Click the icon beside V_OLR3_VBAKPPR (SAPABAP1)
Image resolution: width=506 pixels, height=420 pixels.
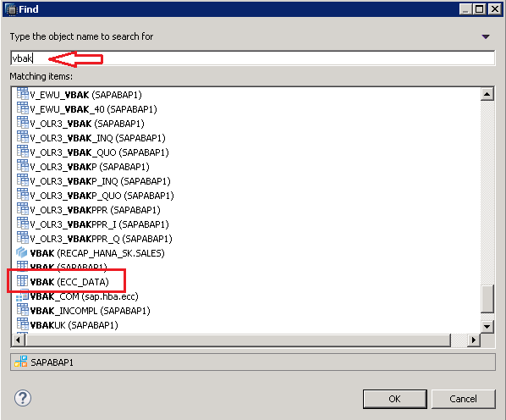(23, 209)
